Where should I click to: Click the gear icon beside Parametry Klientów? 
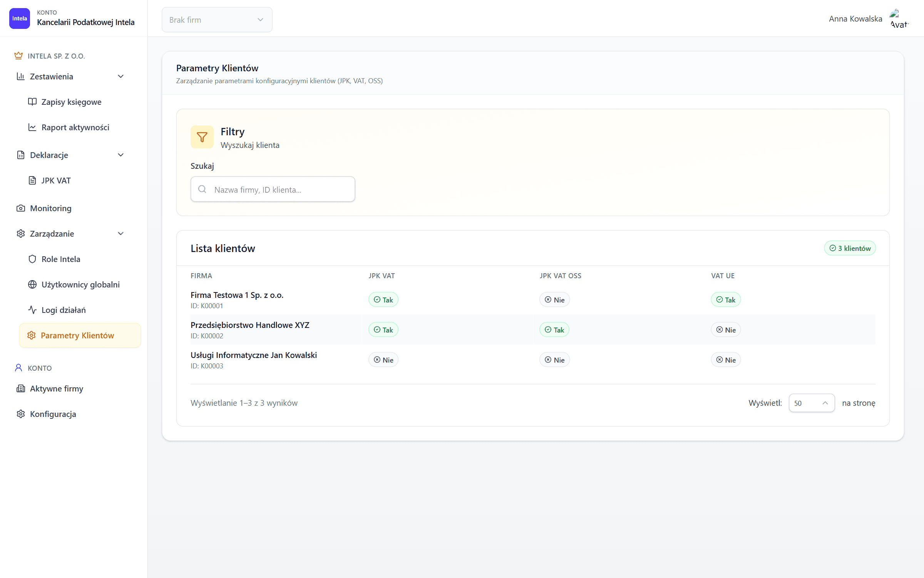(32, 335)
